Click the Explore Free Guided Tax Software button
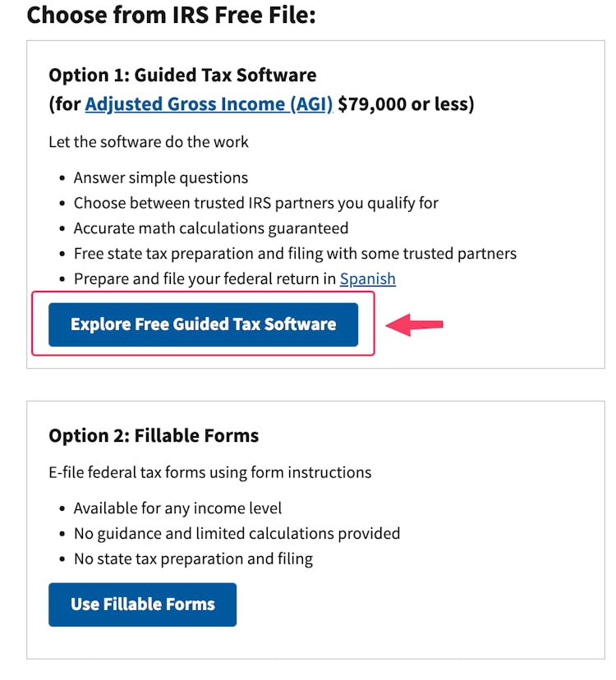Viewport: 616px width, 680px height. point(203,324)
